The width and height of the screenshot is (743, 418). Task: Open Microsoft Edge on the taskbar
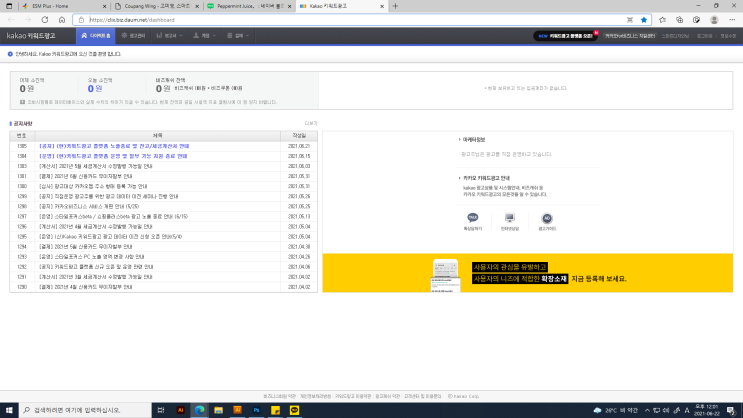point(199,410)
